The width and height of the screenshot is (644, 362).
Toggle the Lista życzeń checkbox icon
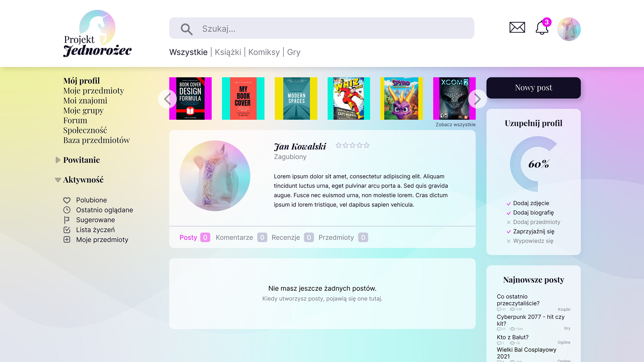67,230
